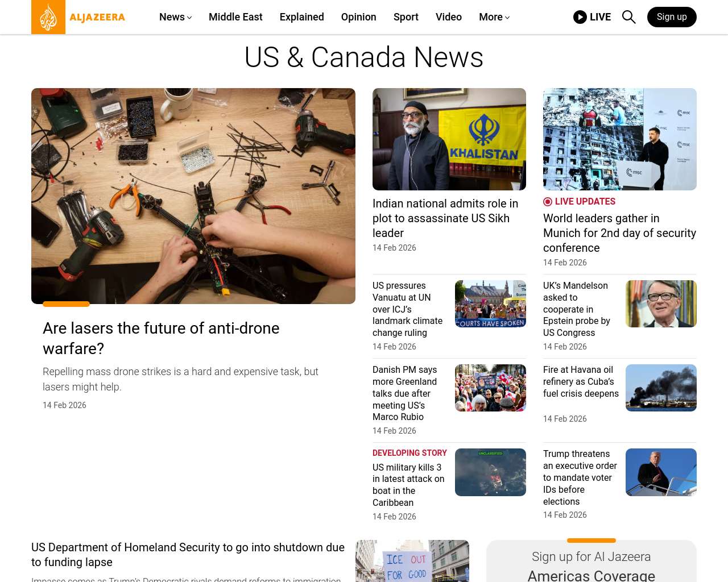Click the Mandelson portrait thumbnail
Image resolution: width=728 pixels, height=582 pixels.
(661, 304)
